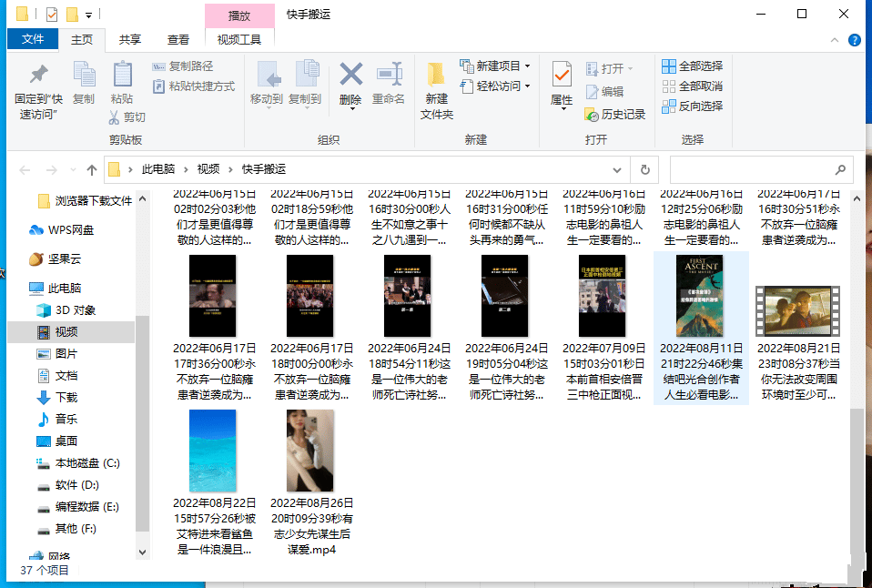This screenshot has height=588, width=872.
Task: Open 编程数据 (E:) drive
Action: click(78, 507)
